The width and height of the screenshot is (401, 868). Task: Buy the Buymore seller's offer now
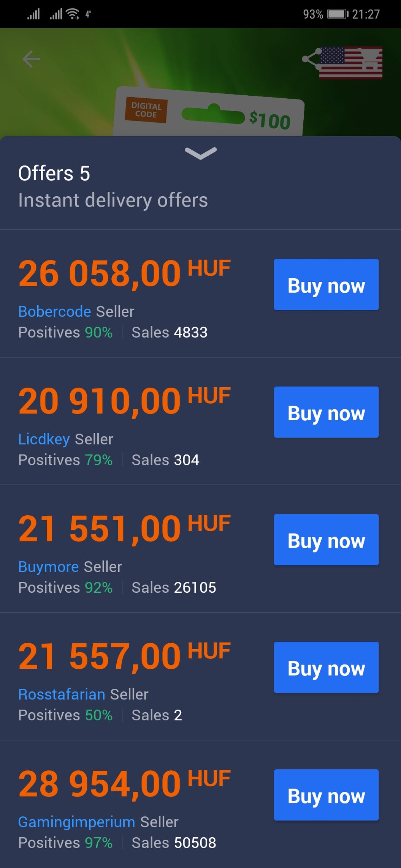pyautogui.click(x=326, y=540)
